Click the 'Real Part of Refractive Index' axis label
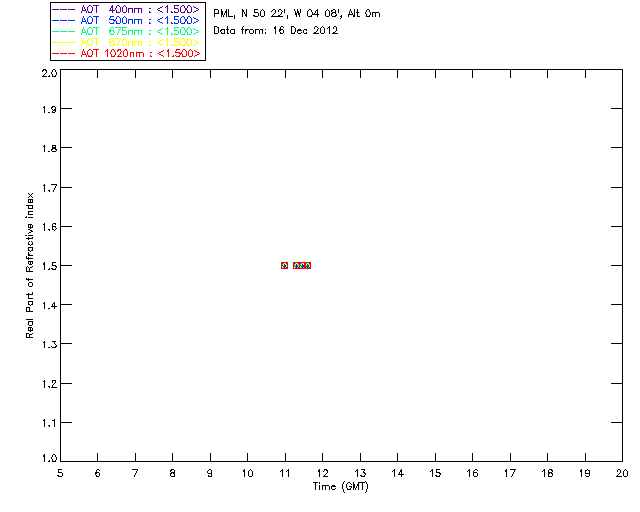 coord(30,265)
